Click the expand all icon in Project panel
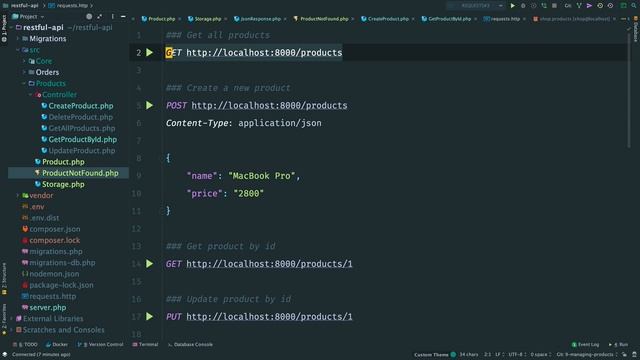Viewport: 640px width, 360px height. point(100,17)
